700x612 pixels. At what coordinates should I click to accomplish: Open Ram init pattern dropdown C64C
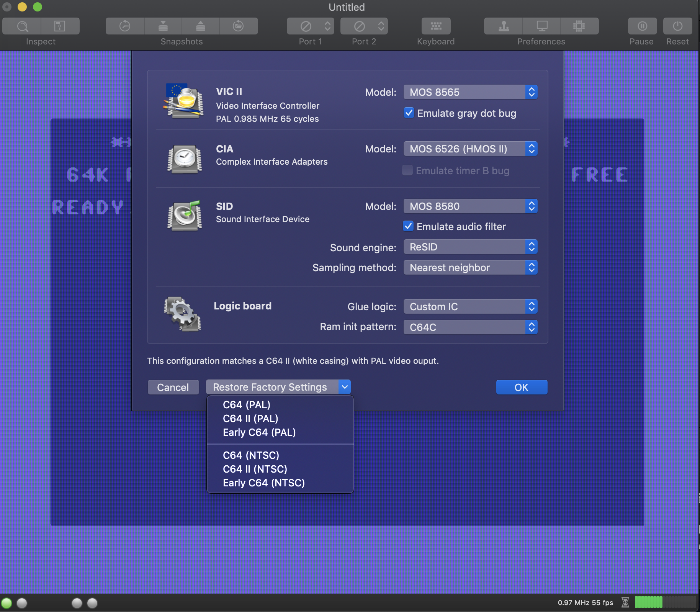tap(470, 327)
